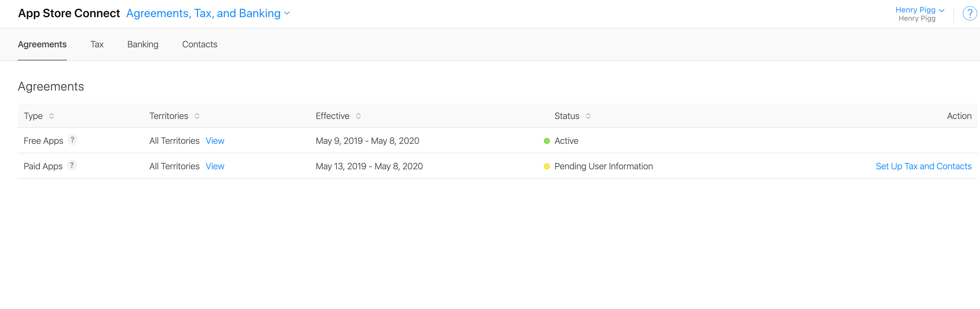Click Set Up Tax and Contacts link

click(923, 166)
